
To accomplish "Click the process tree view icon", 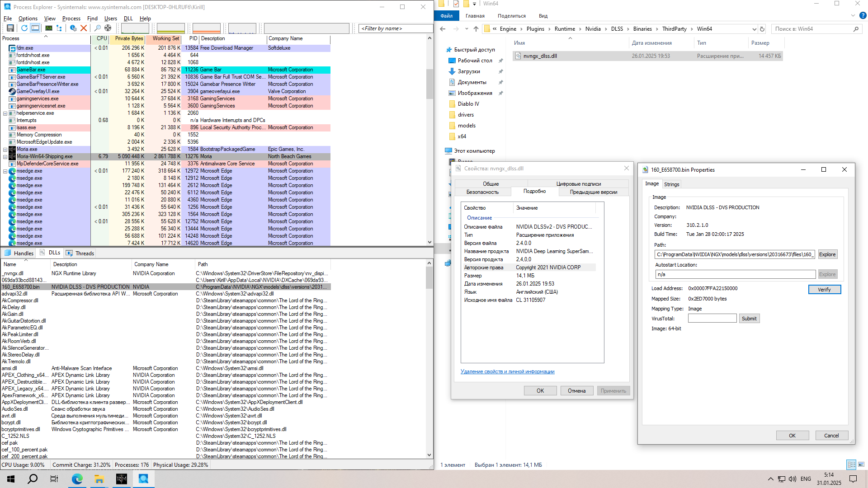I will coord(59,28).
